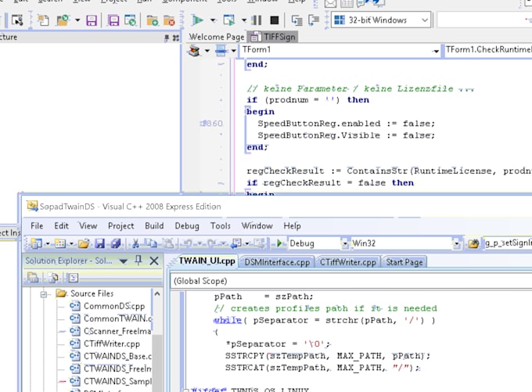This screenshot has height=392, width=532.
Task: Click Start Debugging green arrow in Visual C++
Action: coord(280,244)
